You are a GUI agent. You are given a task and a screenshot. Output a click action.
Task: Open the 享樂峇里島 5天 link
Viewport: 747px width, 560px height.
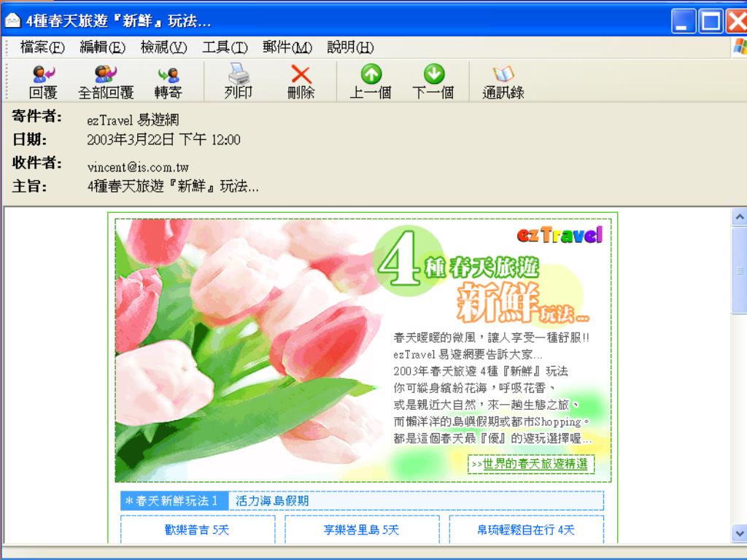tap(361, 529)
